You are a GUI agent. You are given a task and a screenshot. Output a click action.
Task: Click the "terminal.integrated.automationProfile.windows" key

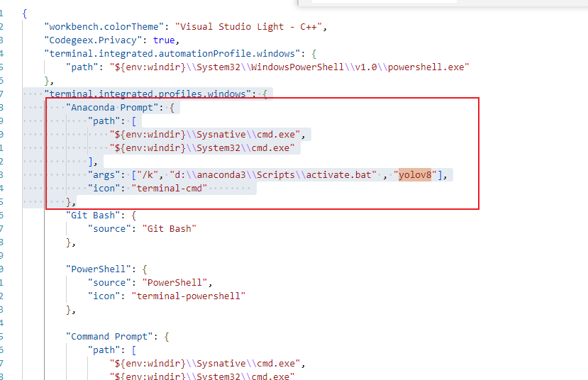[x=174, y=54]
